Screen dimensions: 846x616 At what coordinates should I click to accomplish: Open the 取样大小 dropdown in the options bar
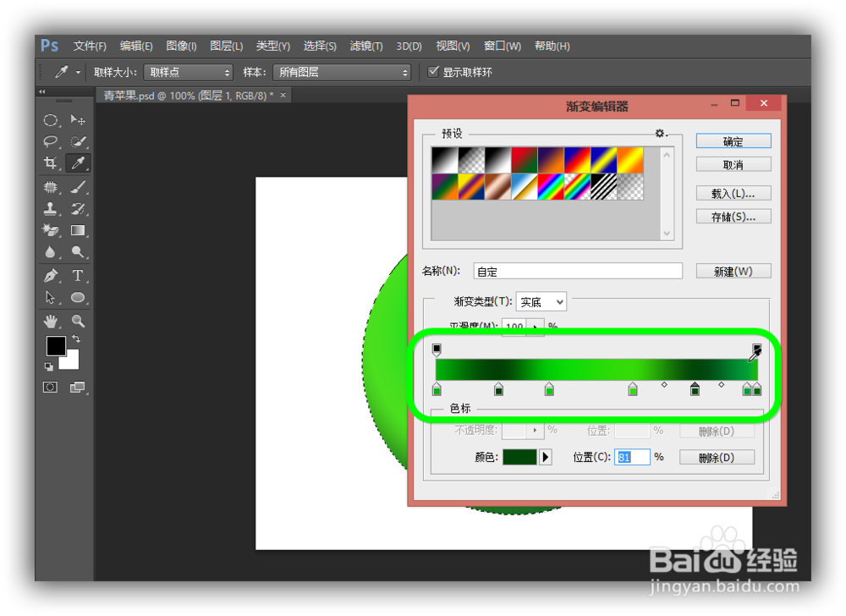(x=187, y=72)
